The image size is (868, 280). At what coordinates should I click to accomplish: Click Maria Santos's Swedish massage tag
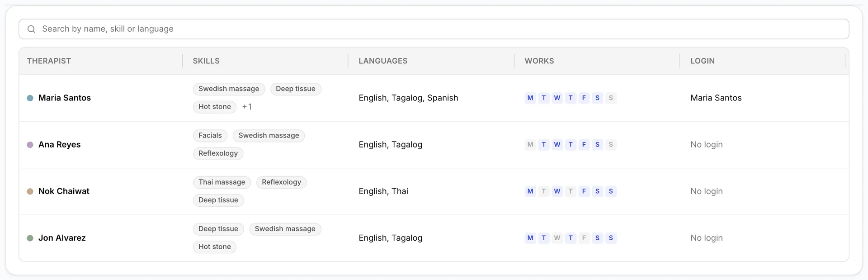click(229, 89)
